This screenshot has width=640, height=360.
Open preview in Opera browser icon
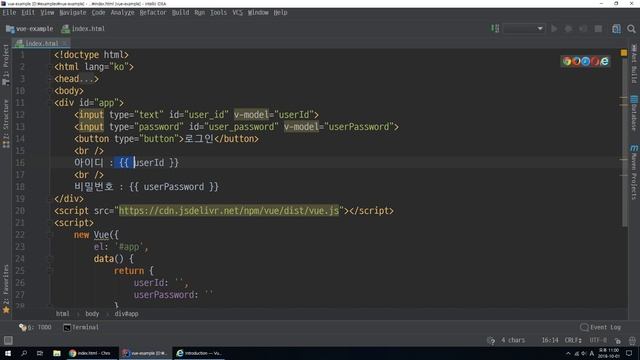click(595, 61)
